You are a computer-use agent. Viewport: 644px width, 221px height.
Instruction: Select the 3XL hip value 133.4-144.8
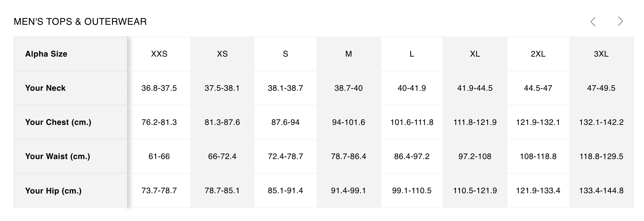[601, 191]
